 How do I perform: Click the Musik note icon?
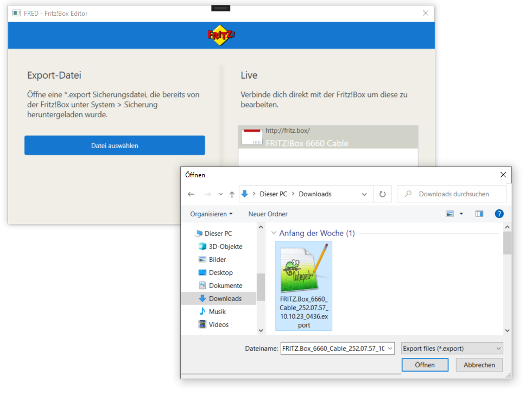coord(202,311)
